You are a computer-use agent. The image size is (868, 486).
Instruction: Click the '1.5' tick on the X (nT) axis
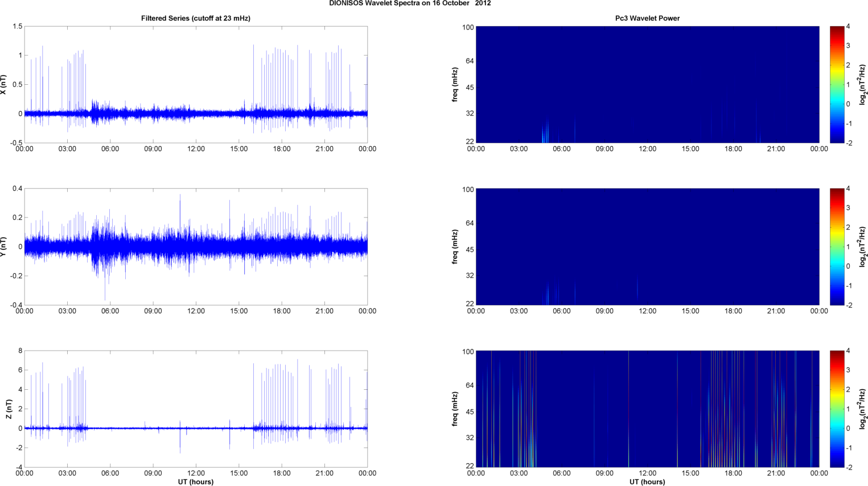click(x=17, y=27)
